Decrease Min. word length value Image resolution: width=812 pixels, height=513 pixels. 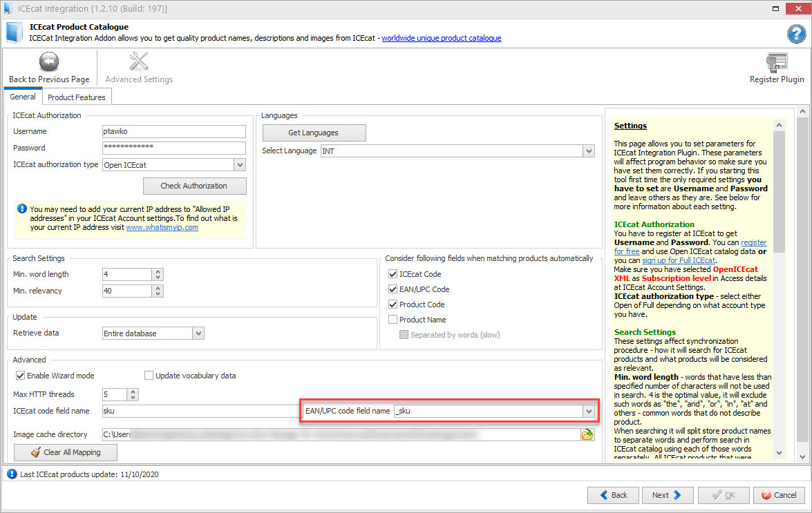(x=158, y=277)
